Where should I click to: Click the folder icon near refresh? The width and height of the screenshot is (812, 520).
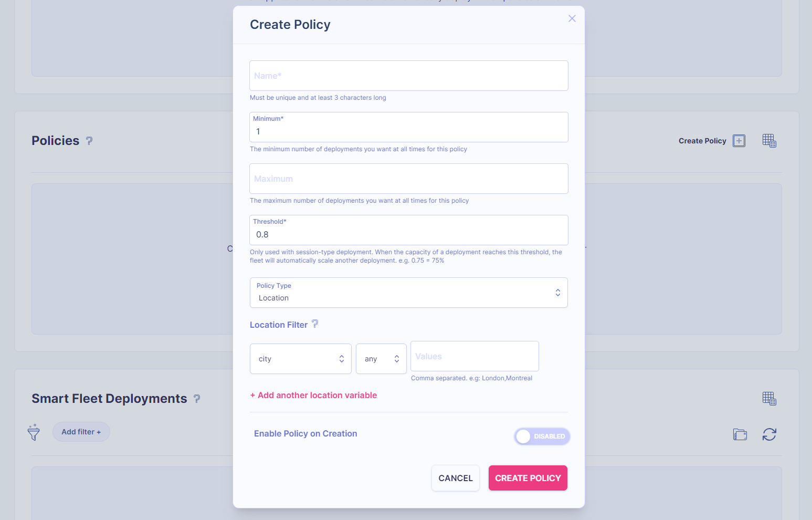tap(740, 434)
